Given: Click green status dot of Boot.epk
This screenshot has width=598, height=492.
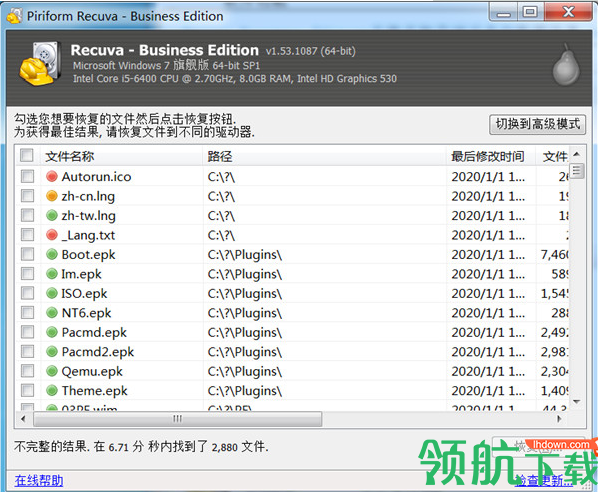Looking at the screenshot, I should (52, 254).
